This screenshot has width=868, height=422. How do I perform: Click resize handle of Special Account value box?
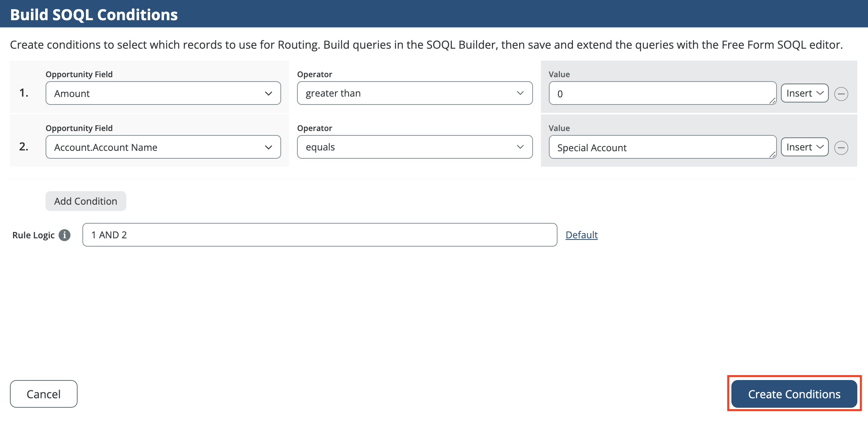pos(772,155)
